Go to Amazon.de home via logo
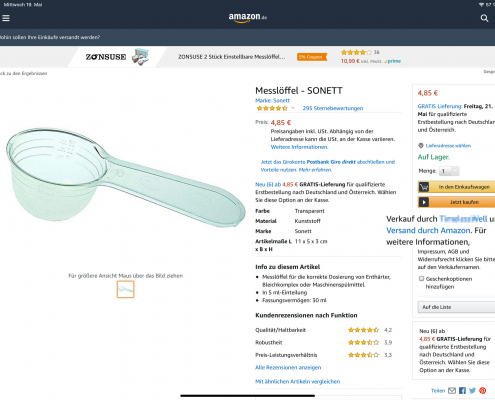This screenshot has width=495, height=400. coord(248,17)
